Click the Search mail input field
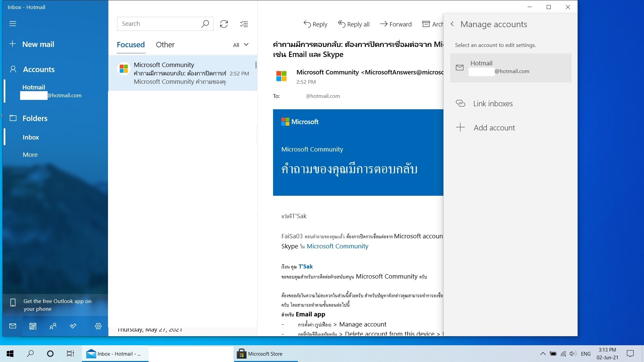The height and width of the screenshot is (362, 644). [x=158, y=24]
